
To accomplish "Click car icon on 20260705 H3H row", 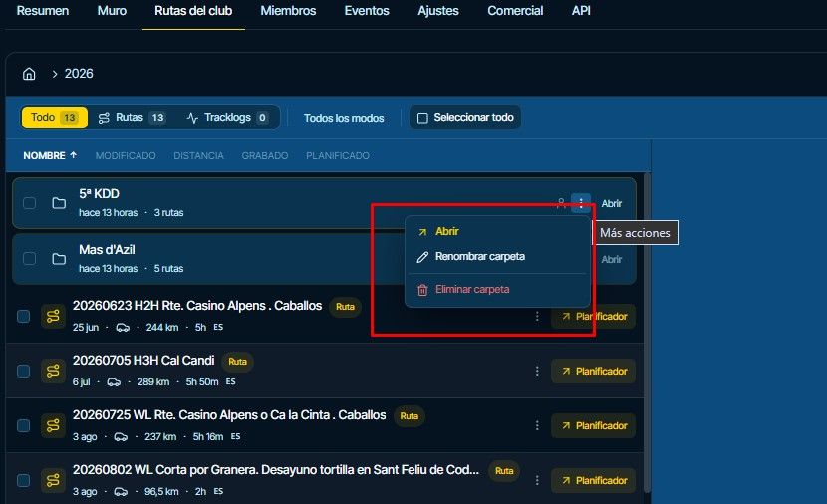I will [114, 382].
